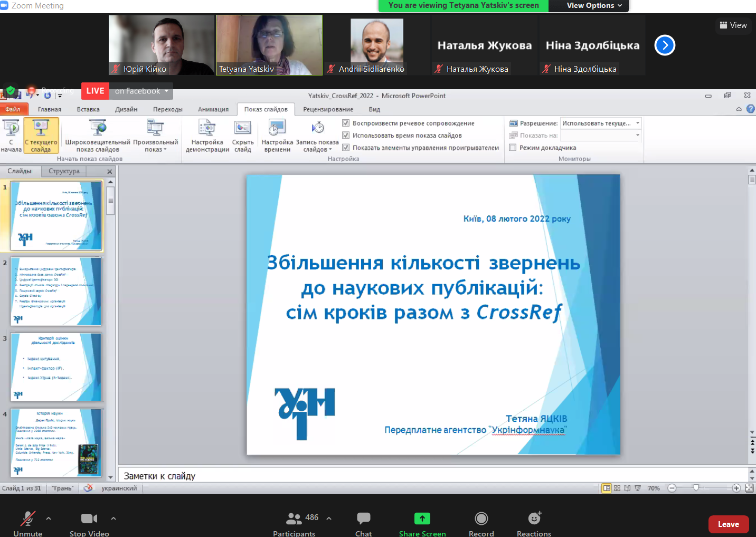Select slide 4 thumbnail

pos(56,442)
